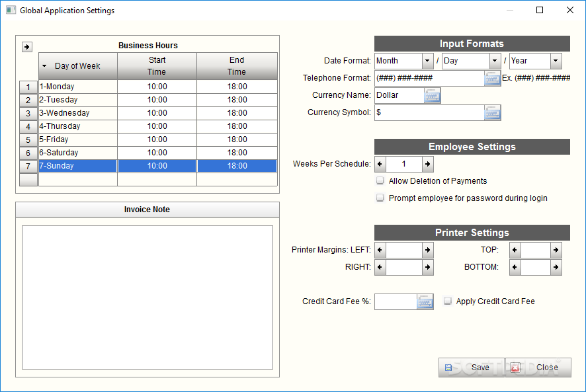Toggle Prompt employee for password during login

[380, 198]
